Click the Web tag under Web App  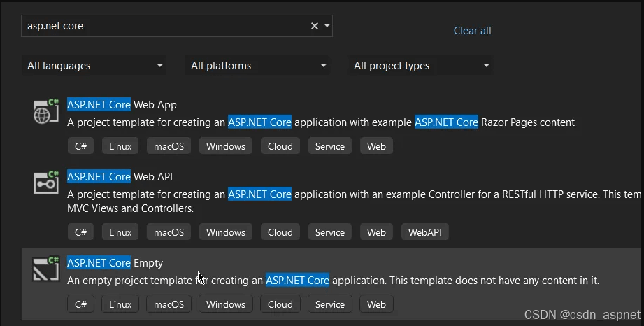pos(376,146)
